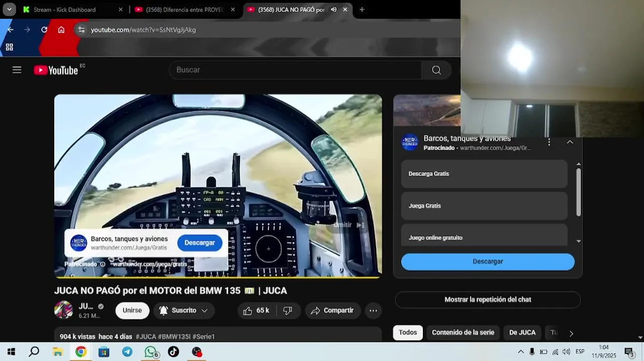Click the #BMW135I hashtag
Image resolution: width=644 pixels, height=361 pixels.
(x=174, y=336)
